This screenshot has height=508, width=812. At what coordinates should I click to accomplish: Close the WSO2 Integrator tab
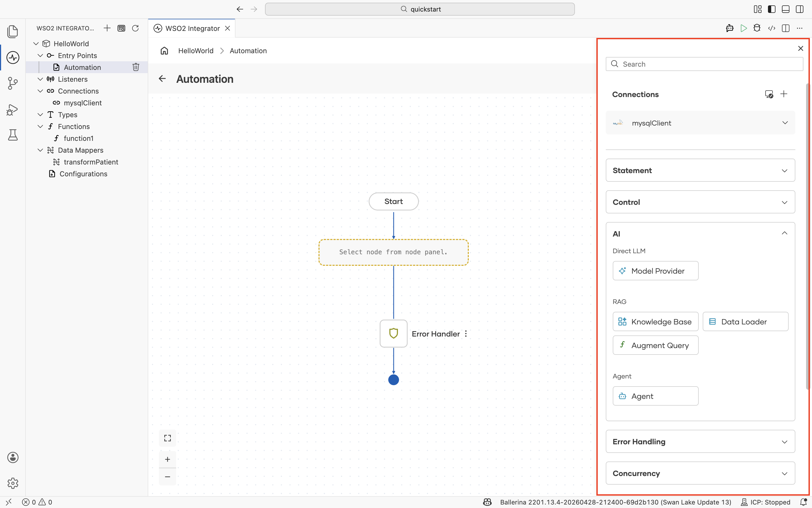[227, 28]
